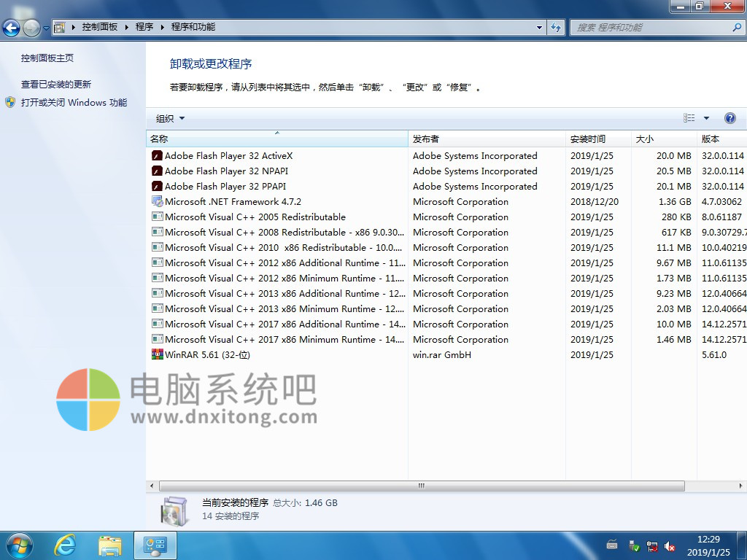Screen dimensions: 747x560
Task: Click the search magnifier icon
Action: [737, 28]
